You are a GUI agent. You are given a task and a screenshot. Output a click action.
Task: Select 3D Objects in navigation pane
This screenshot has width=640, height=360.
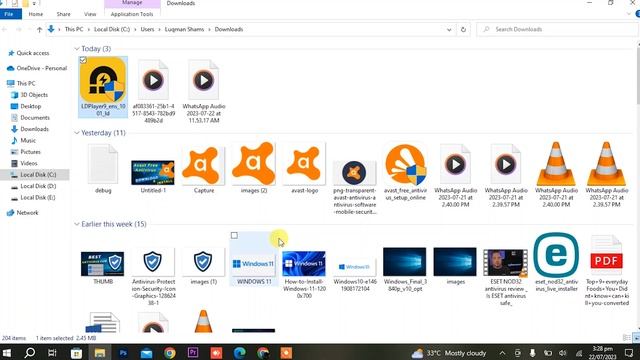34,95
